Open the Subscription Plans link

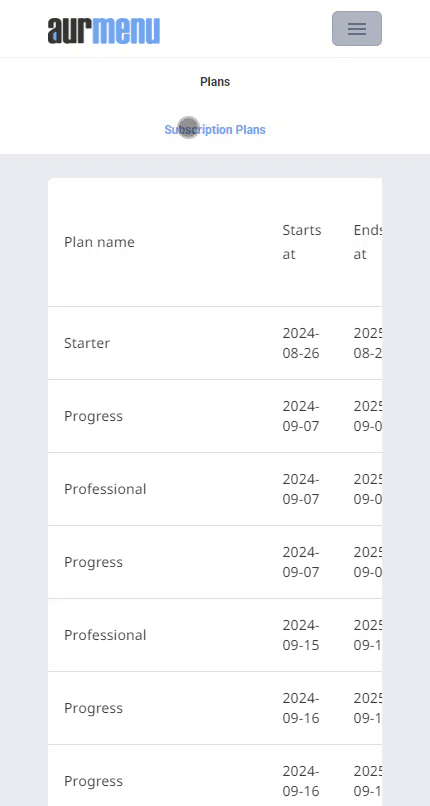(215, 130)
